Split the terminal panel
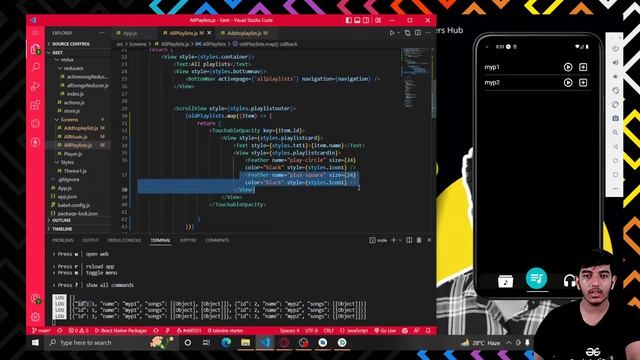This screenshot has width=640, height=360. [x=409, y=240]
